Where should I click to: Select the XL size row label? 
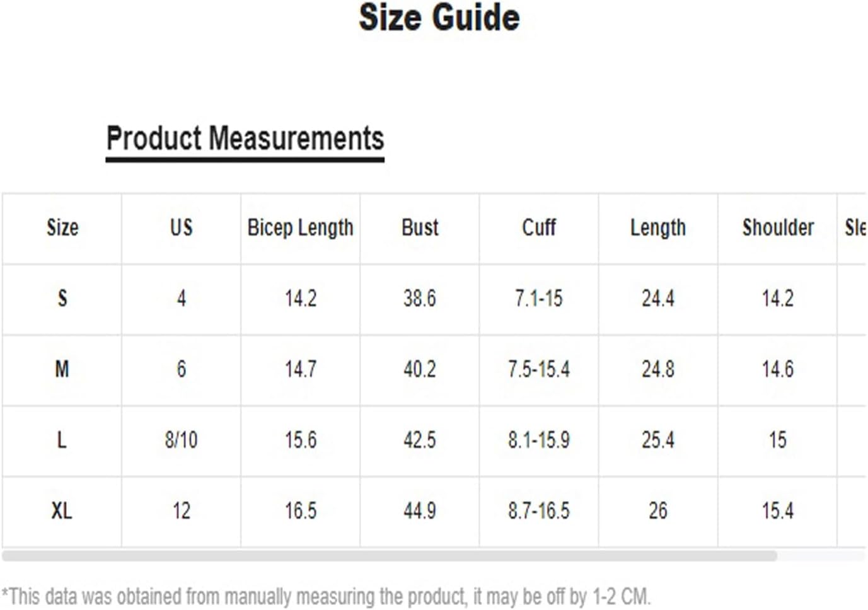tap(62, 510)
